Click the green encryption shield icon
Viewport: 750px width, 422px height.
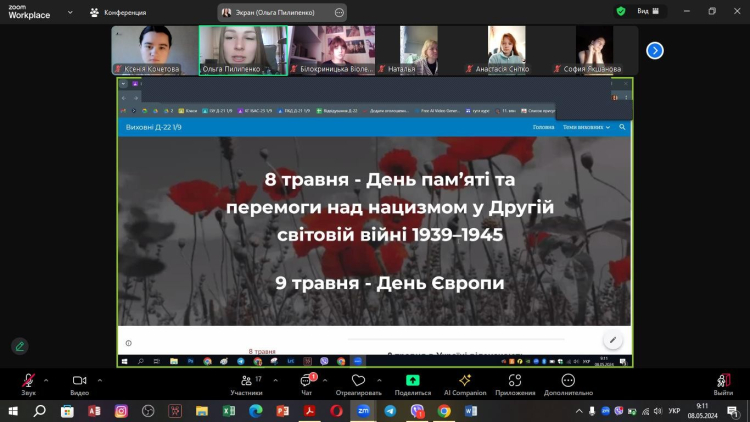[621, 11]
